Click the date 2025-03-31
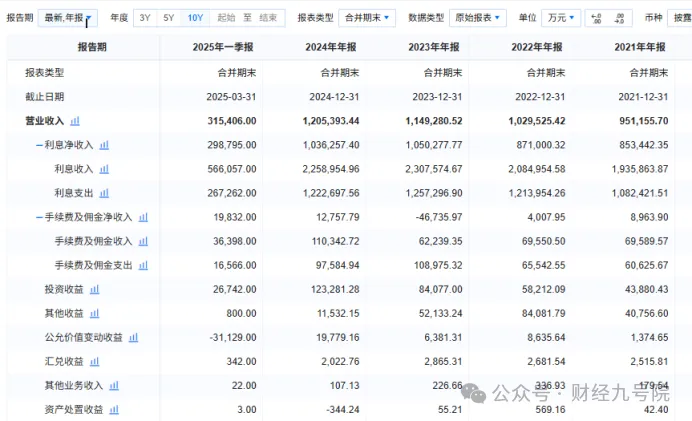 point(231,97)
